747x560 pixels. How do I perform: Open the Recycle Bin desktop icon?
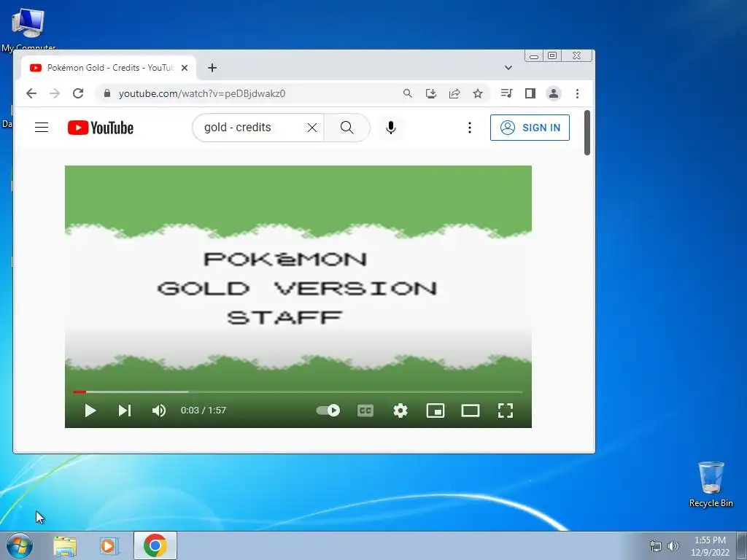click(711, 484)
